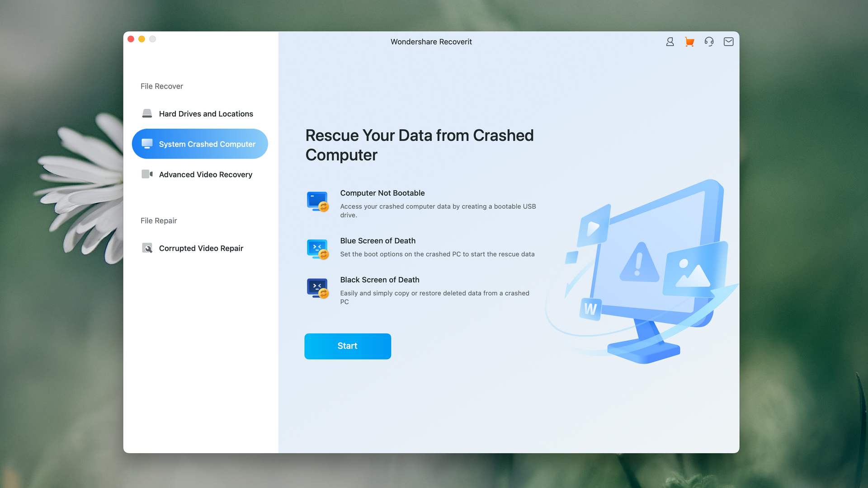Toggle the System Crashed Computer selection
Image resolution: width=868 pixels, height=488 pixels.
click(x=200, y=144)
